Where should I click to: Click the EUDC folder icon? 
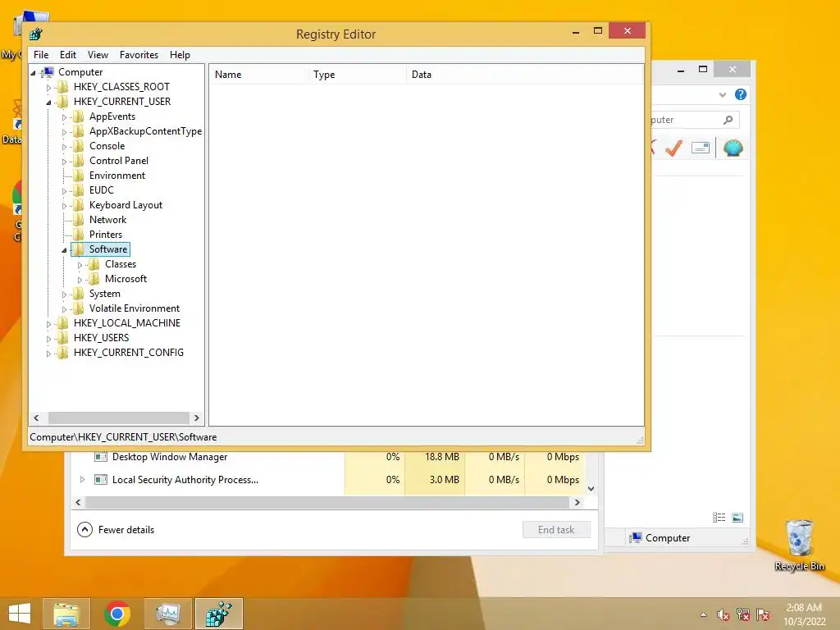[78, 190]
